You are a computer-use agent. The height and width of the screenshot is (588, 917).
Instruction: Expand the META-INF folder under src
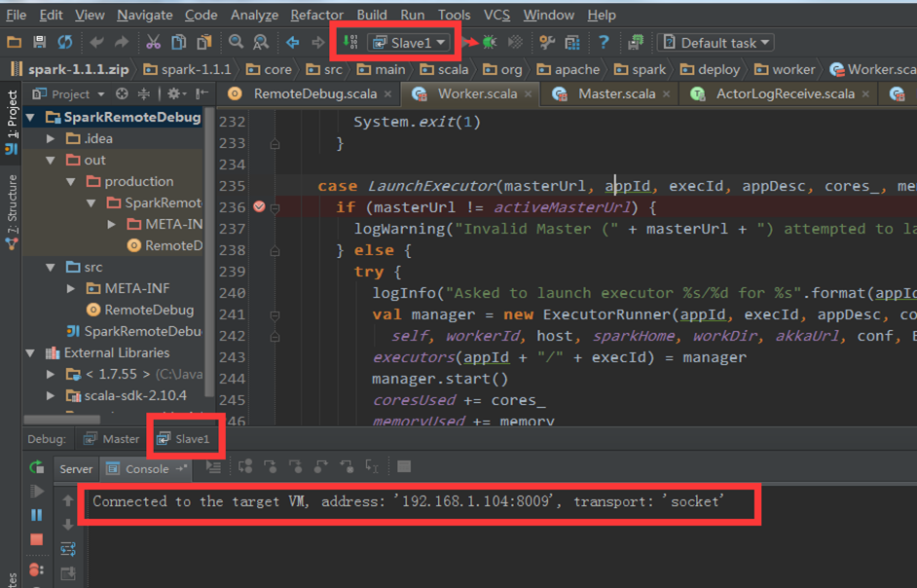[x=71, y=288]
